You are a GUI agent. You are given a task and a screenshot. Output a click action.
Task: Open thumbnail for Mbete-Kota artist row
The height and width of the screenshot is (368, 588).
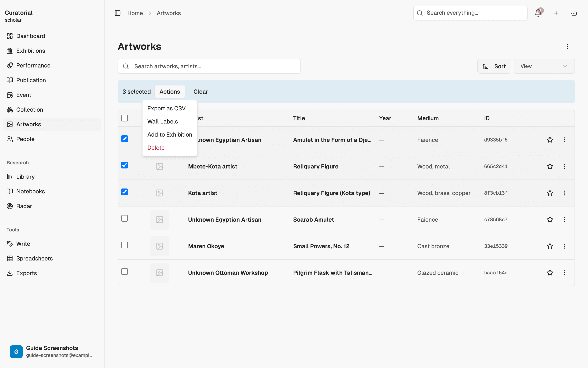click(160, 166)
